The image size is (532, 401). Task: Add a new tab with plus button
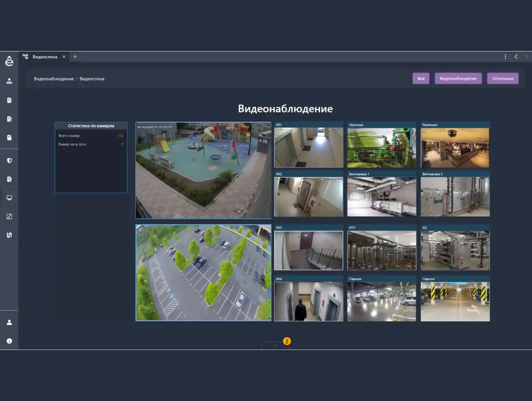[75, 57]
